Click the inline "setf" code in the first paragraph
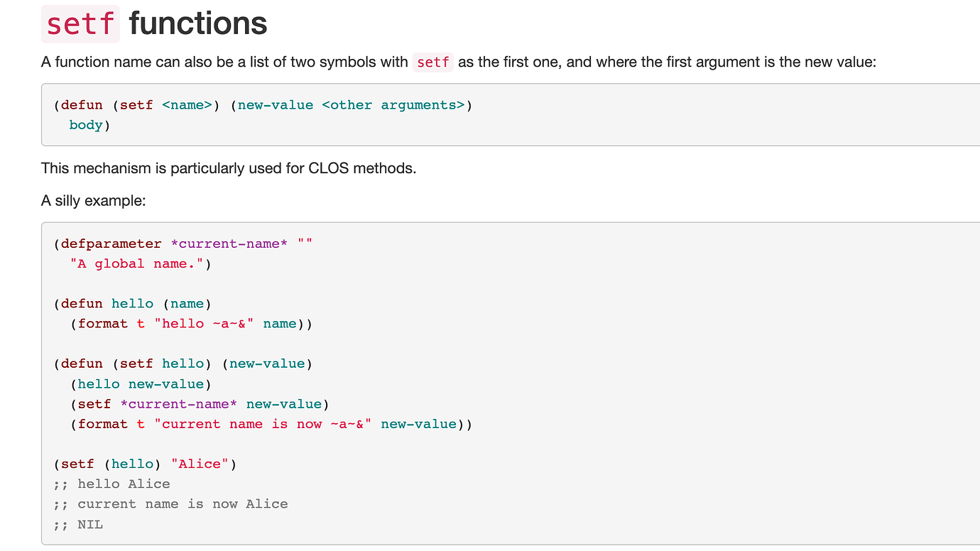Screen dimensions: 980x551 click(x=433, y=62)
